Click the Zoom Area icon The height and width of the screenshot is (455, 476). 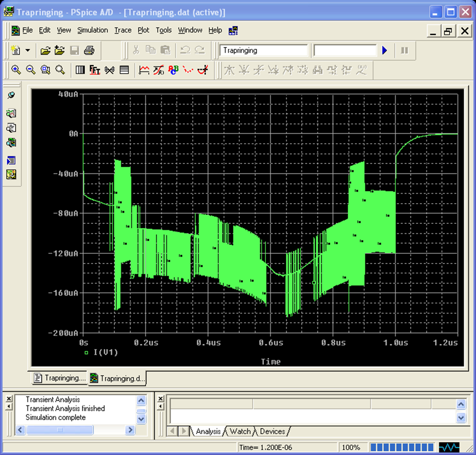point(45,70)
